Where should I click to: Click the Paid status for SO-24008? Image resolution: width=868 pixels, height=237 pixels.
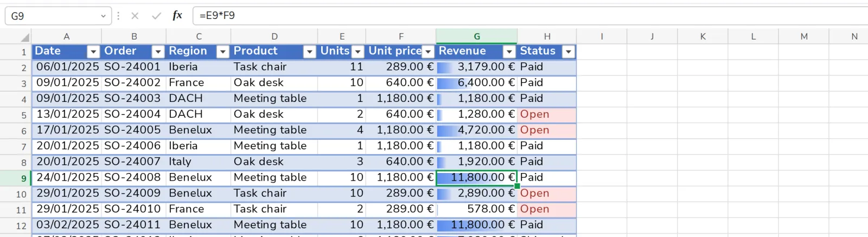coord(547,177)
